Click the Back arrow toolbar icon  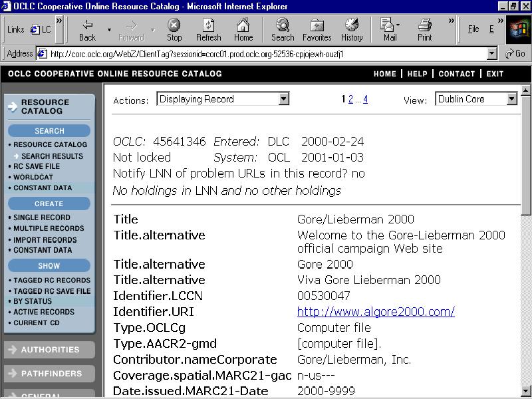tap(88, 25)
